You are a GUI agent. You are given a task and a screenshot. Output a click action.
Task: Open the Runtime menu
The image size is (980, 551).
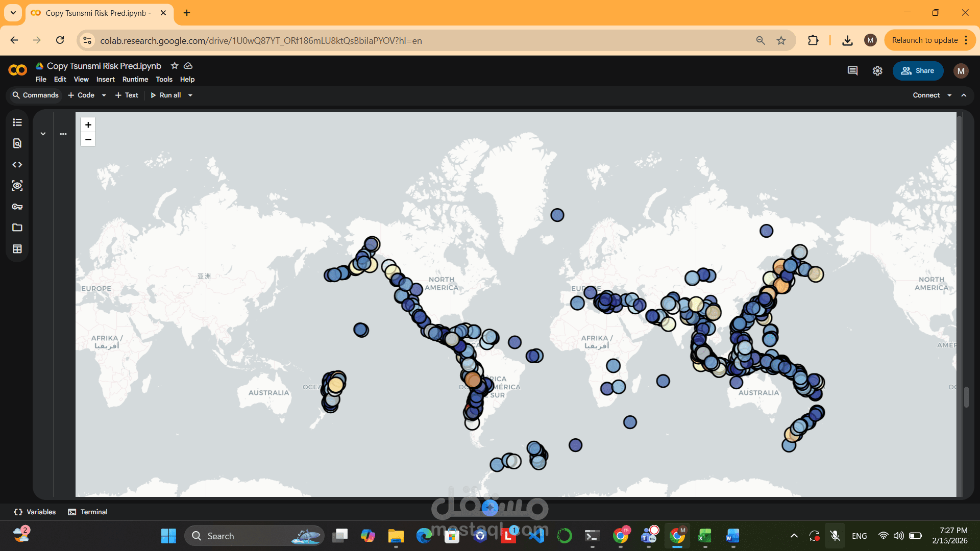pos(135,80)
